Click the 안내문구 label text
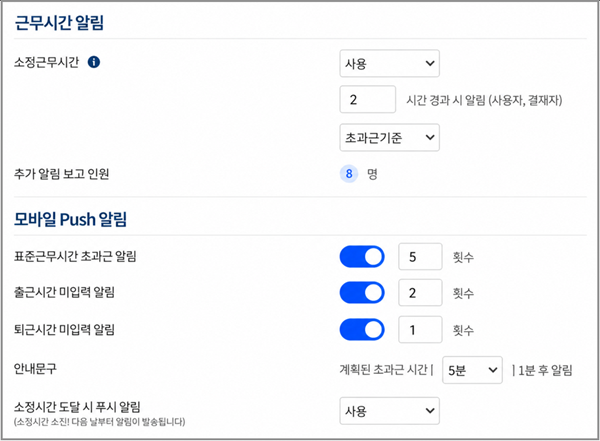The width and height of the screenshot is (600, 441). 37,367
